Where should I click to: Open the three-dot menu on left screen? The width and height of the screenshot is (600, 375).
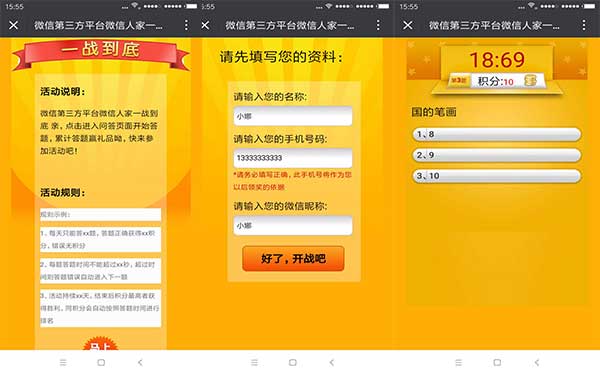point(186,25)
